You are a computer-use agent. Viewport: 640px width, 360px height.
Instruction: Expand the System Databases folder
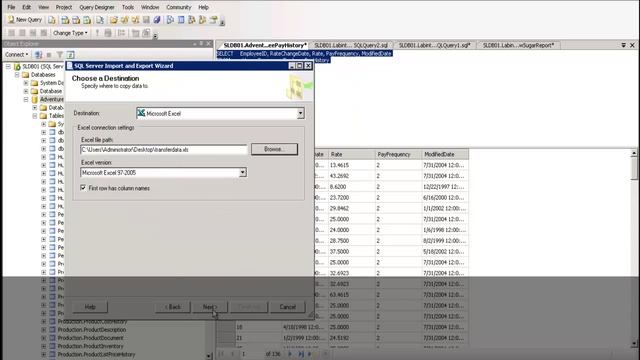pyautogui.click(x=26, y=83)
